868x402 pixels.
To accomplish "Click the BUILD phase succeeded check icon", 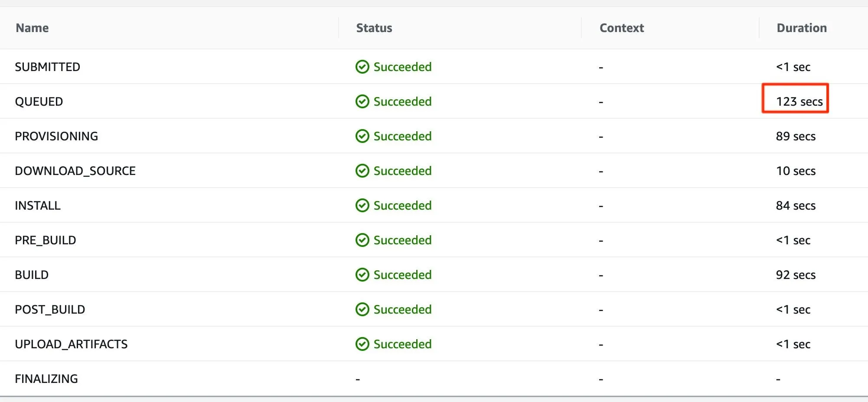I will [362, 275].
